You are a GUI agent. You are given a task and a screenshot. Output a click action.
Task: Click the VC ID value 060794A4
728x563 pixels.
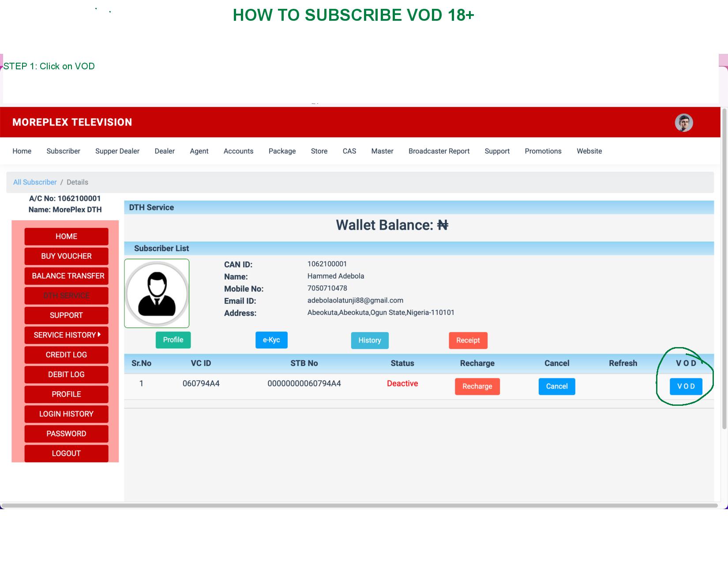click(x=201, y=384)
